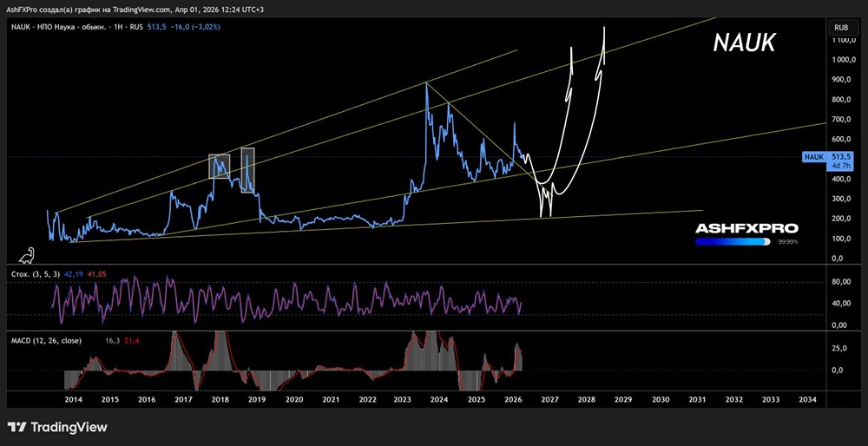Click the TradingView logo at the bottom
The image size is (868, 446).
click(57, 427)
